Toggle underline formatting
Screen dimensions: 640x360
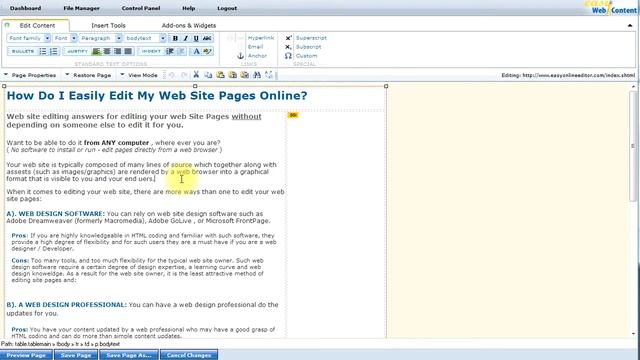[196, 38]
